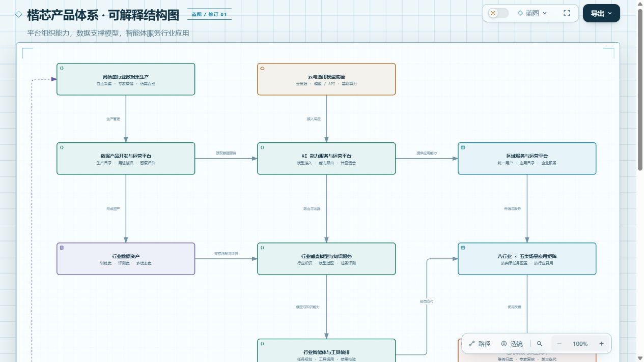Zoom in with the plus button
644x362 pixels.
[x=601, y=344]
